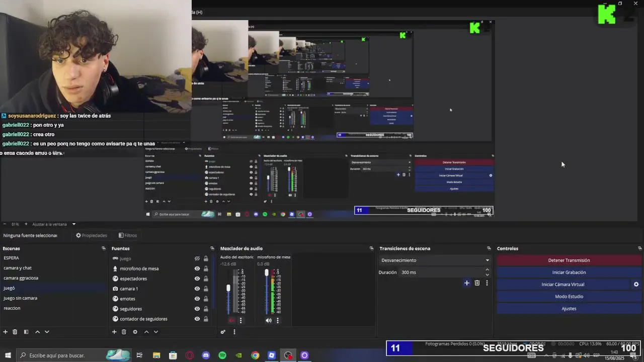Open transition properties three-dot menu
This screenshot has height=362, width=644.
pyautogui.click(x=487, y=283)
